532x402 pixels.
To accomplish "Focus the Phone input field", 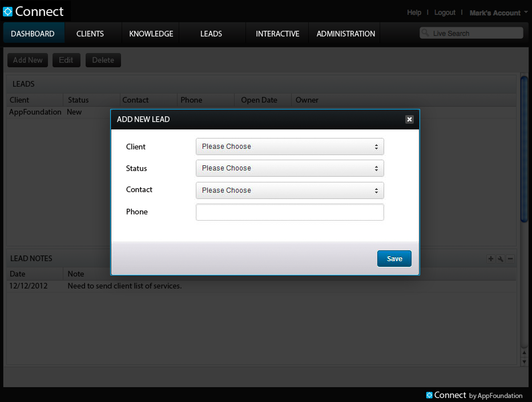I will 290,212.
